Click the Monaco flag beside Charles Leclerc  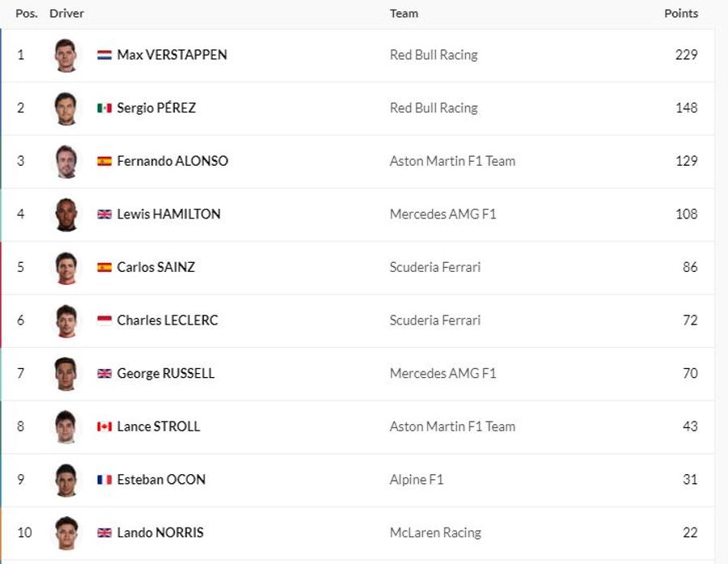pyautogui.click(x=104, y=320)
